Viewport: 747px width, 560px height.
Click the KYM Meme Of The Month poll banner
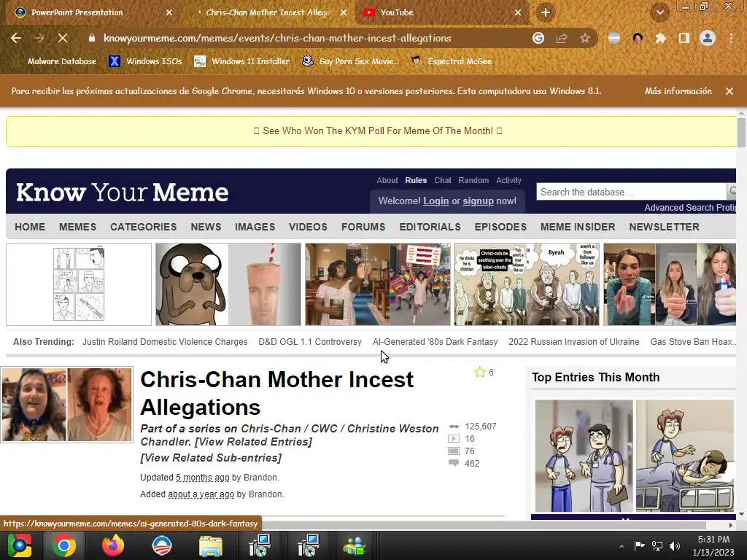tap(371, 131)
